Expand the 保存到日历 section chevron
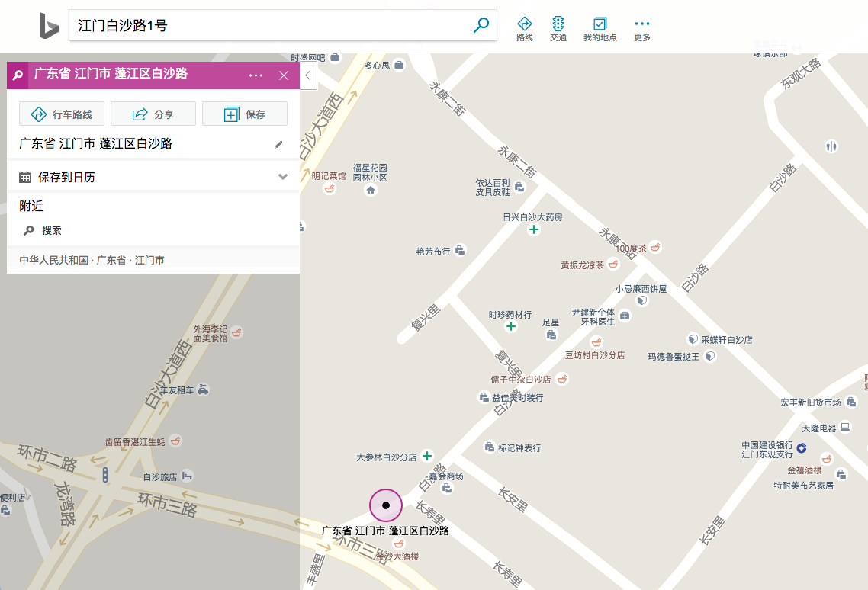Image resolution: width=868 pixels, height=590 pixels. pos(283,176)
